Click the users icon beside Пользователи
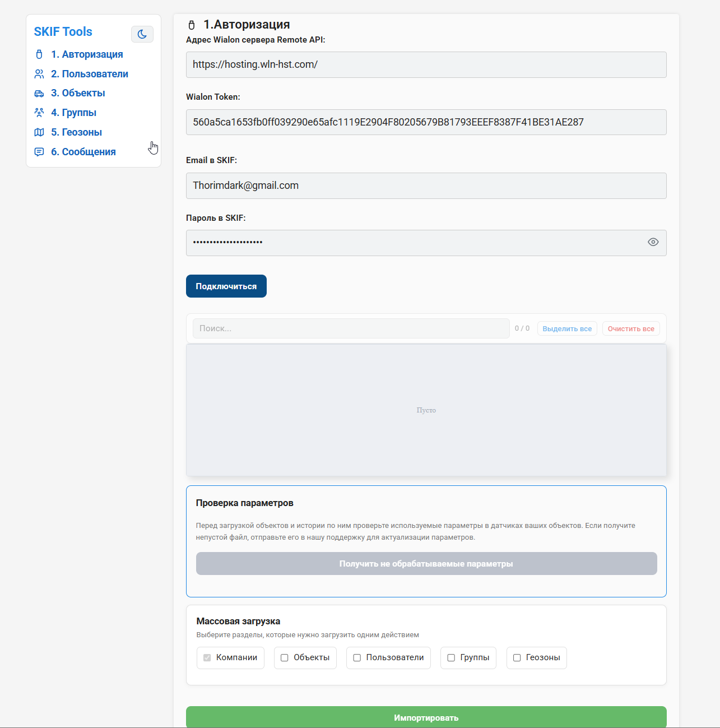 click(39, 74)
